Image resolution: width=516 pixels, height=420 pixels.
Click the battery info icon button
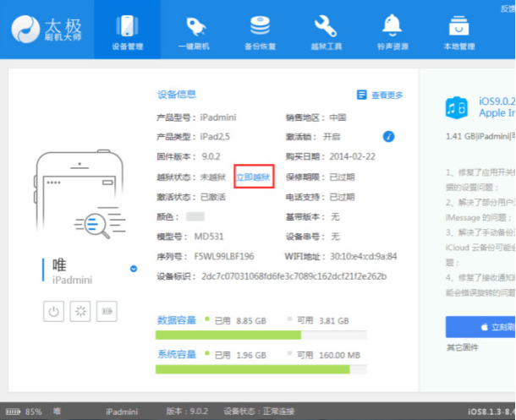click(x=107, y=311)
